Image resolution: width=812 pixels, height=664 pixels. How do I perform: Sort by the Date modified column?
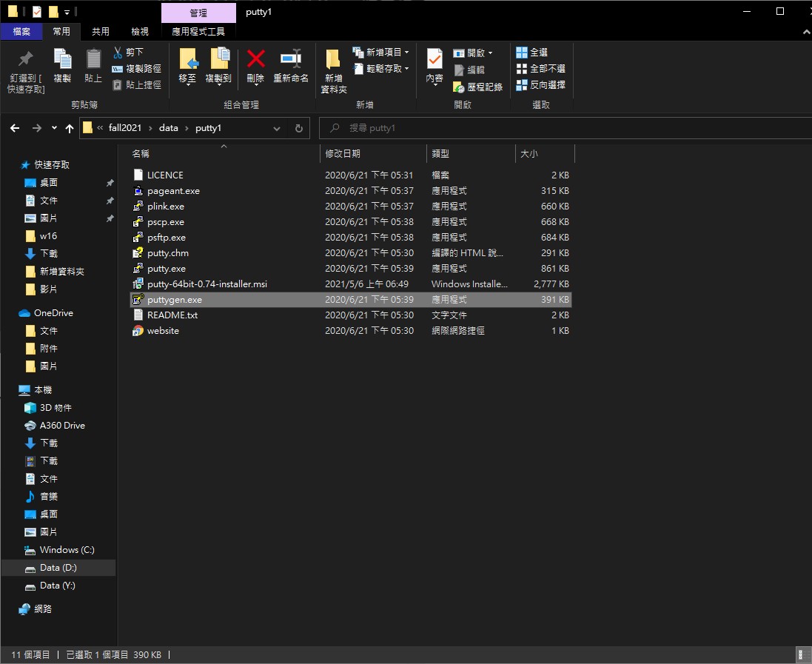[x=373, y=154]
